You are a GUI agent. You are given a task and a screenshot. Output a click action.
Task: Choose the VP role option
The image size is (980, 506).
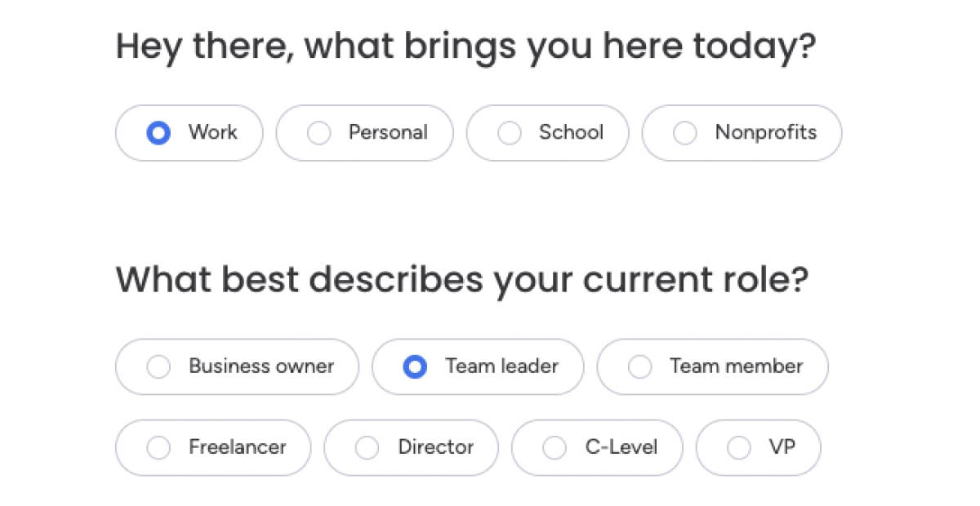tap(739, 448)
